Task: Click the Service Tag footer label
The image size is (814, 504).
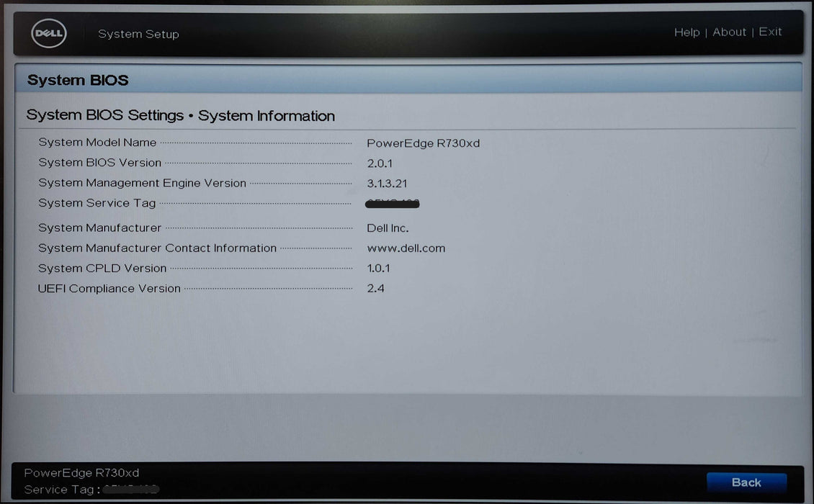Action: [62, 490]
